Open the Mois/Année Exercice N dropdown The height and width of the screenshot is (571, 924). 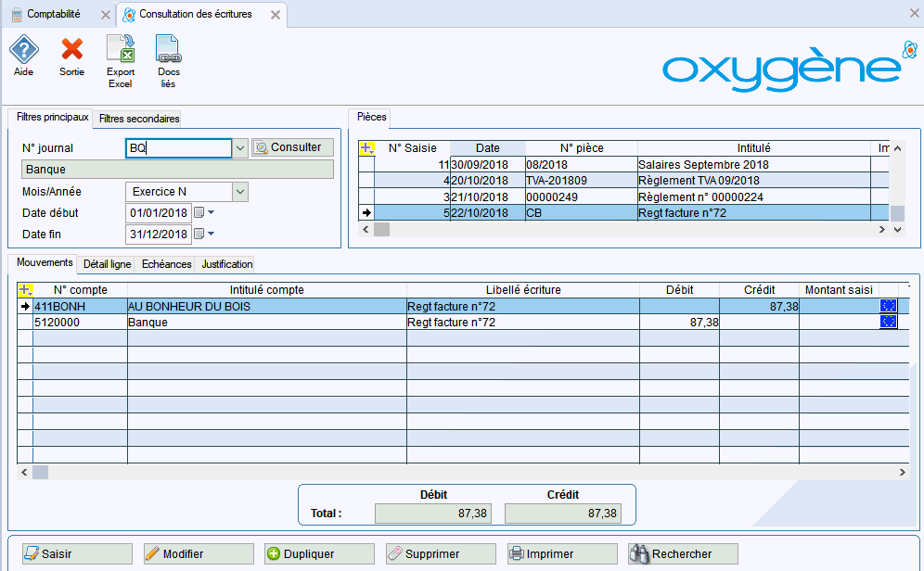[240, 192]
